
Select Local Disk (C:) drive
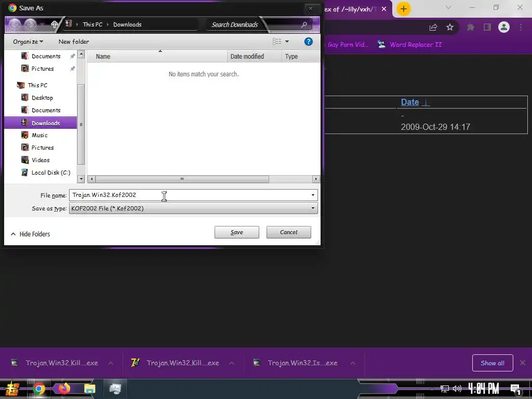click(50, 172)
